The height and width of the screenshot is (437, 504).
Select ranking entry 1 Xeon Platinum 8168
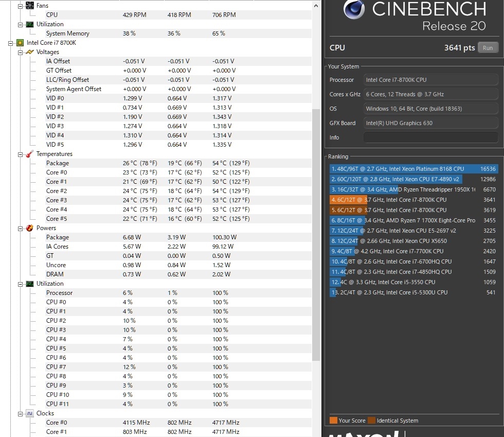pyautogui.click(x=413, y=169)
